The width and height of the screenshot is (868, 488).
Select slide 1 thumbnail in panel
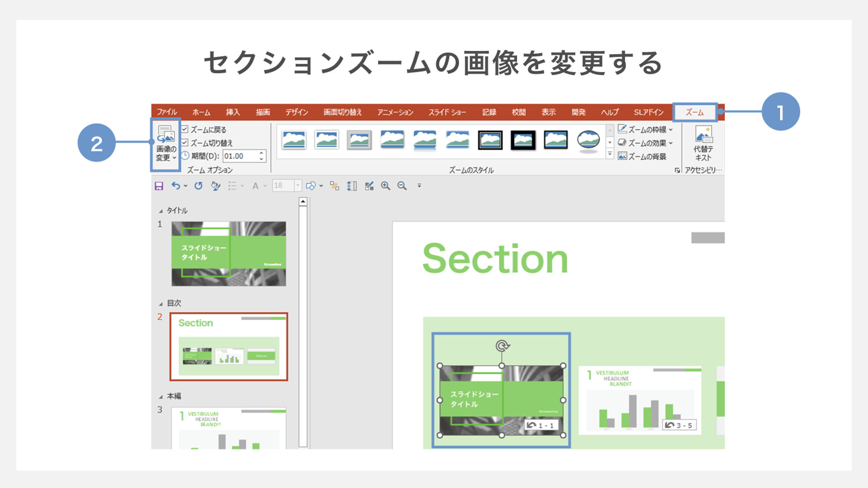pyautogui.click(x=228, y=254)
